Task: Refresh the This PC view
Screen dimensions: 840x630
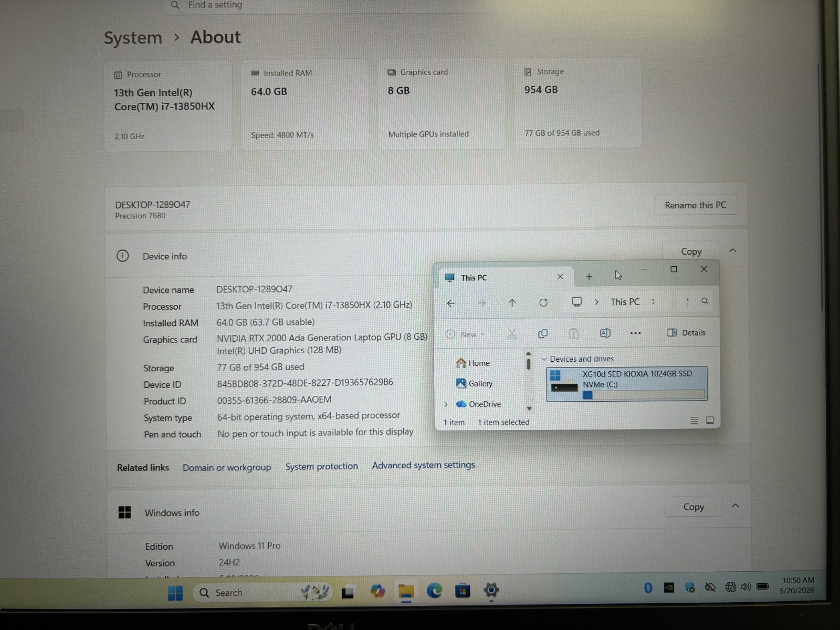Action: tap(543, 302)
